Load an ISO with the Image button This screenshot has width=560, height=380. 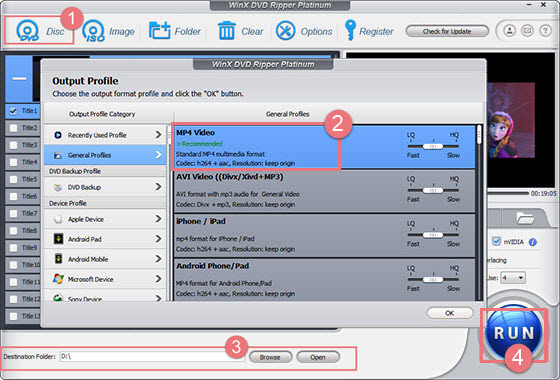tap(108, 31)
